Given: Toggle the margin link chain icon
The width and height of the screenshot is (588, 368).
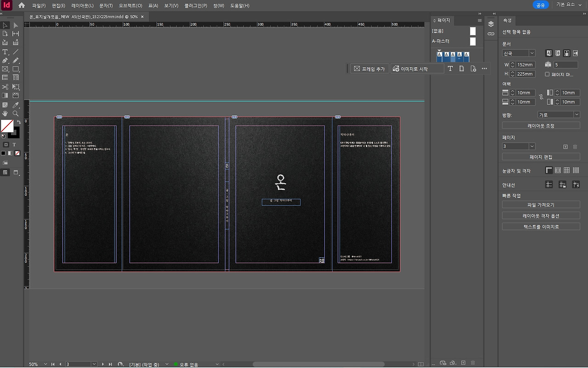Looking at the screenshot, I should 541,97.
